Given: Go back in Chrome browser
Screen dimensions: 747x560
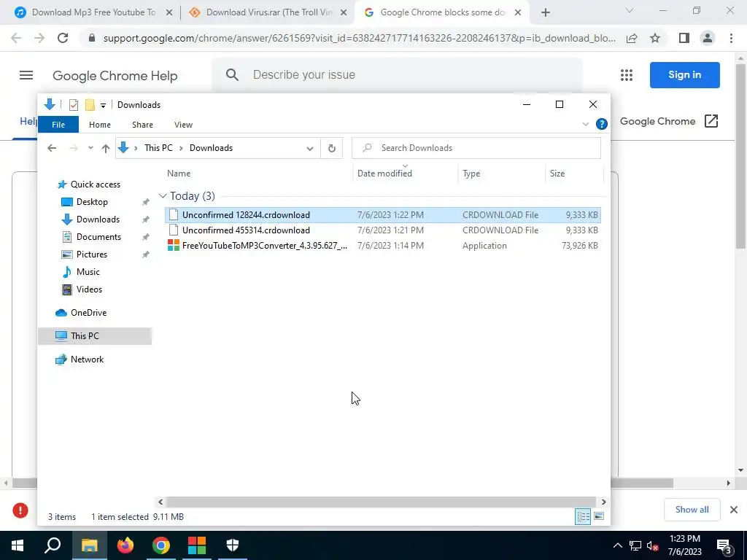Looking at the screenshot, I should click(x=16, y=38).
